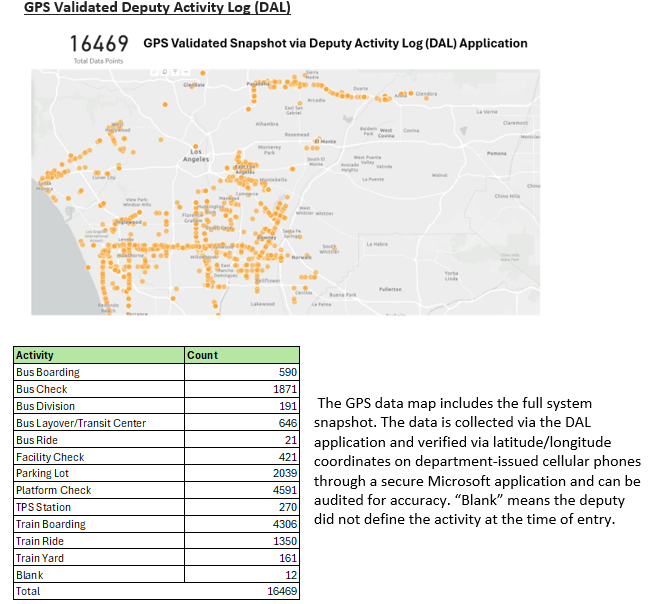Select the Total count cell 16469

(x=283, y=592)
